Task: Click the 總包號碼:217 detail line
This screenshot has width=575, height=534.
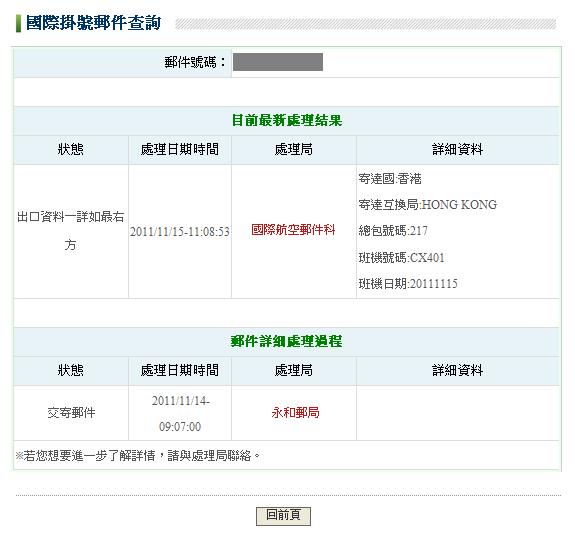Action: 393,231
